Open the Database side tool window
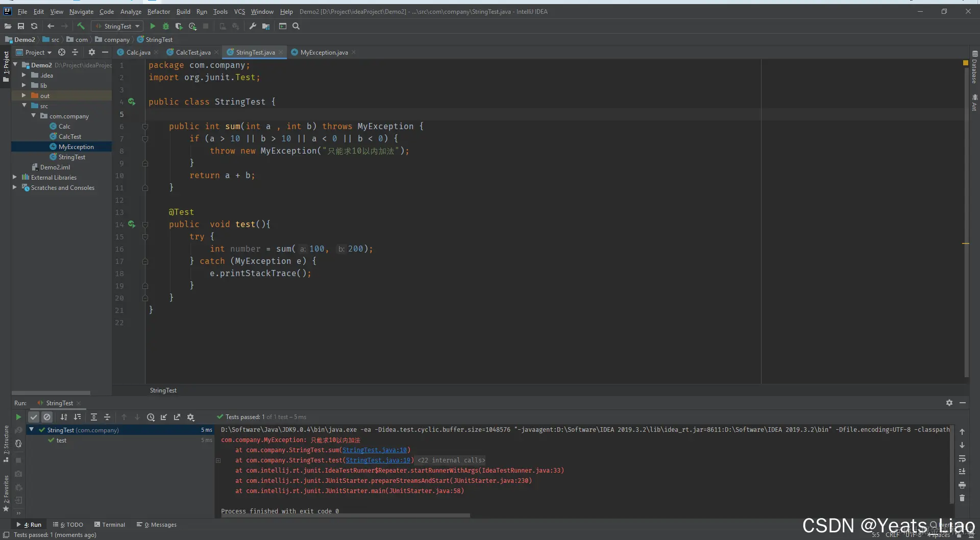 point(974,67)
